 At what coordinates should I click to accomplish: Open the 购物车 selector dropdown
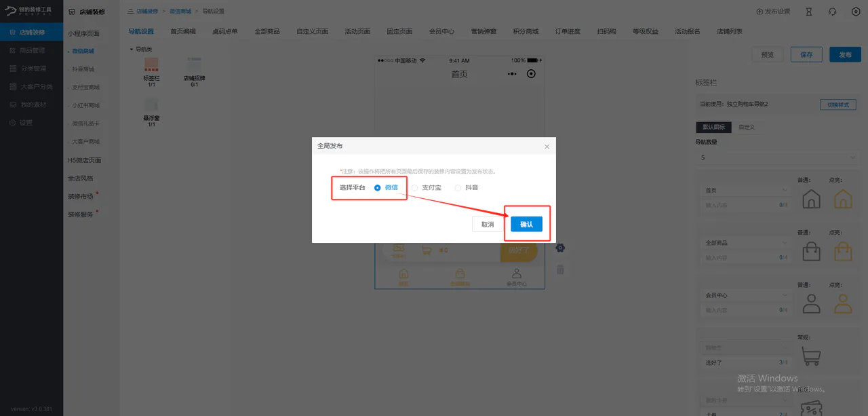click(746, 349)
